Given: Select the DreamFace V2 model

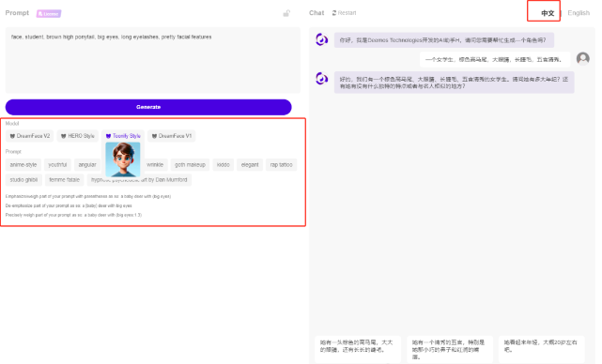Looking at the screenshot, I should (x=30, y=136).
